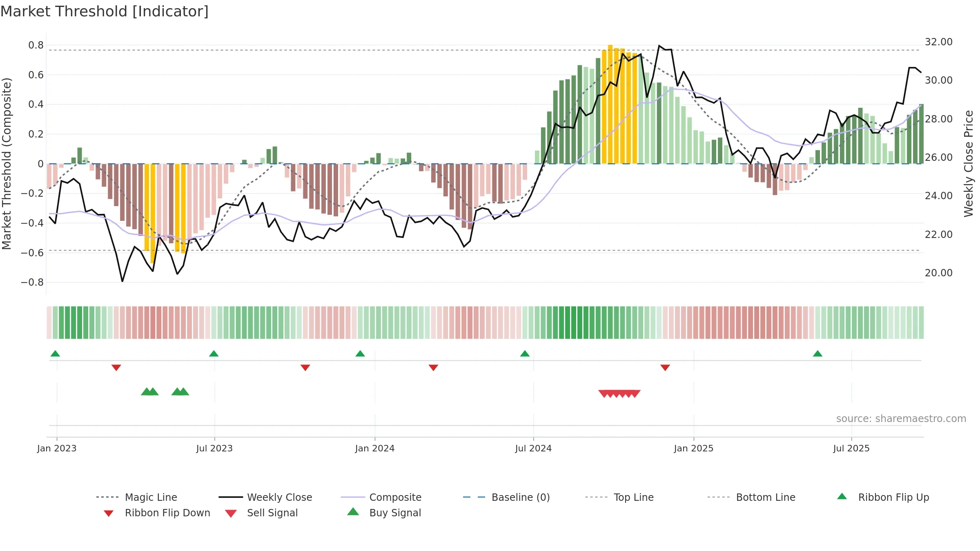This screenshot has width=980, height=551.
Task: Toggle the Sell Signal legend entry
Action: point(261,513)
